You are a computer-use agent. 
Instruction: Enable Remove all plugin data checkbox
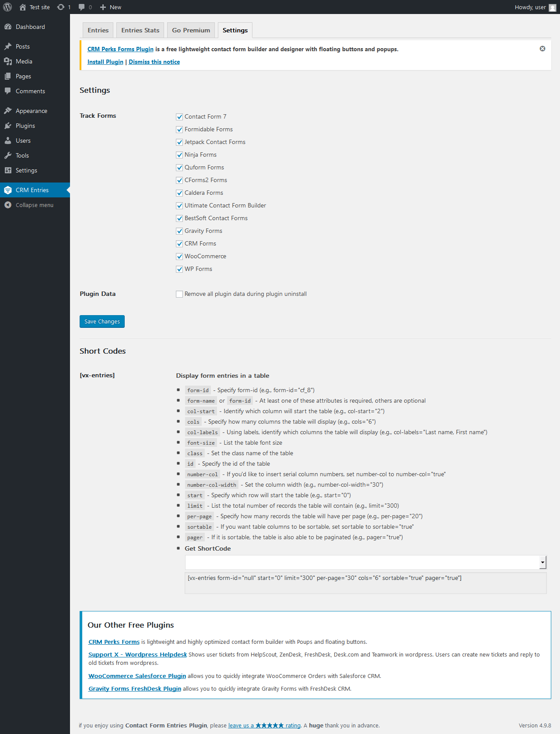[179, 294]
